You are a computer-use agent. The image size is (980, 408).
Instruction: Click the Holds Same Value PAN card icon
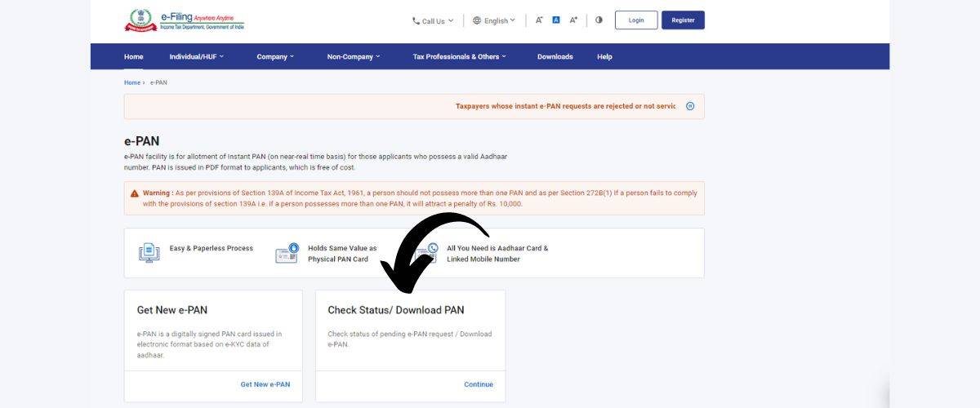coord(287,252)
